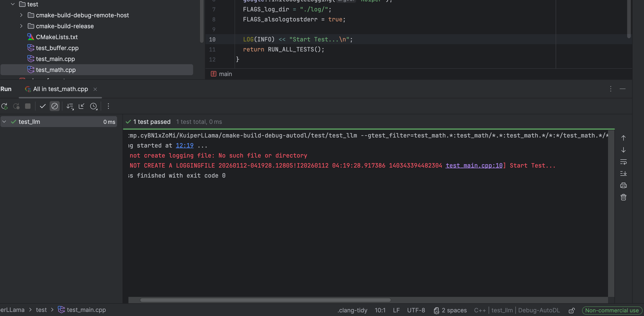Clear console with trash icon
Viewport: 644px width, 316px height.
pos(623,197)
